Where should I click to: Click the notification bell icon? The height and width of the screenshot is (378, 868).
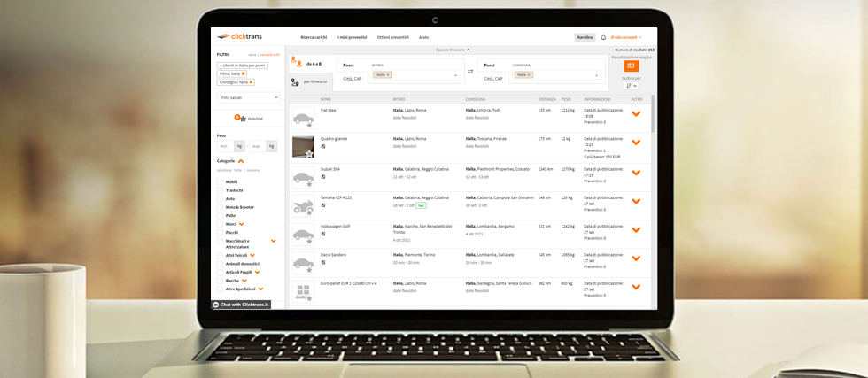point(603,37)
